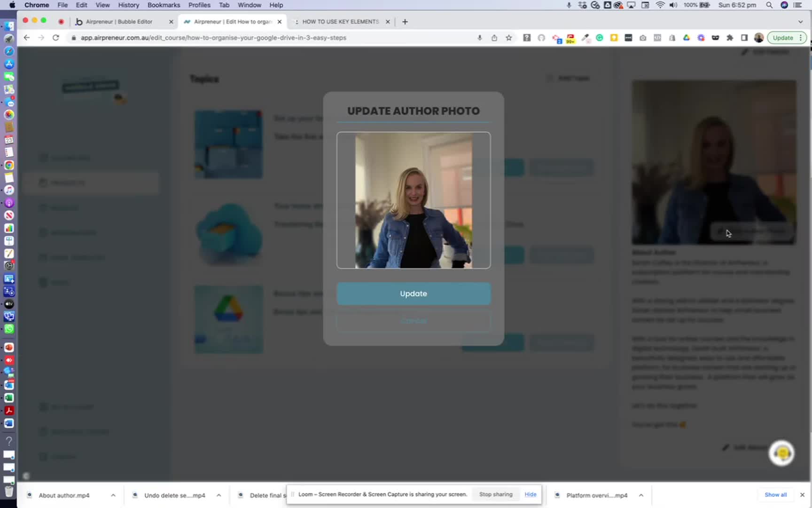Open the Profiles menu
The width and height of the screenshot is (812, 508).
(x=199, y=5)
